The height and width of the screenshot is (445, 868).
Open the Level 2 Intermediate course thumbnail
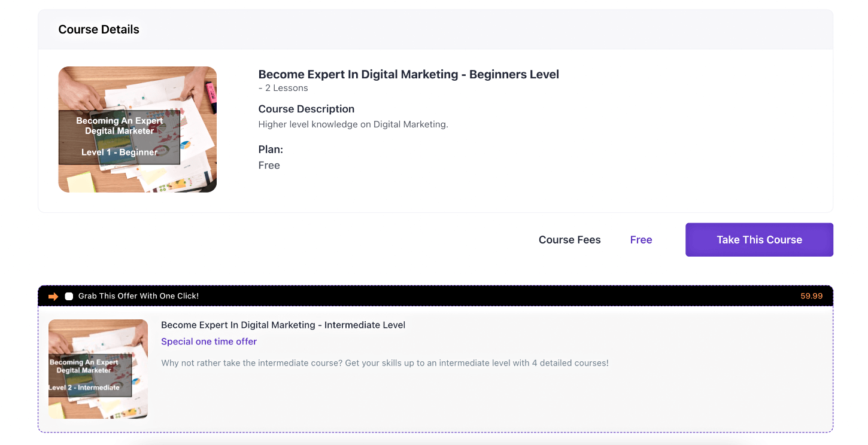click(98, 369)
